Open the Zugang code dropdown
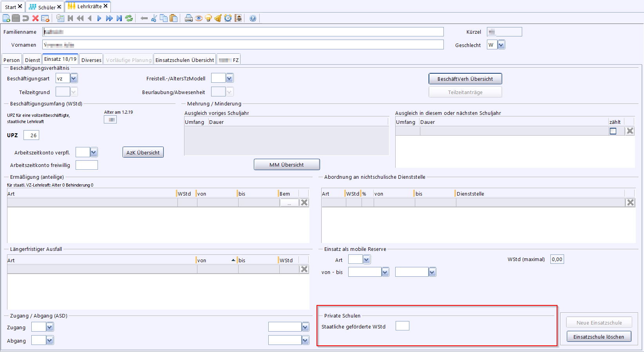The height and width of the screenshot is (352, 644). (50, 327)
